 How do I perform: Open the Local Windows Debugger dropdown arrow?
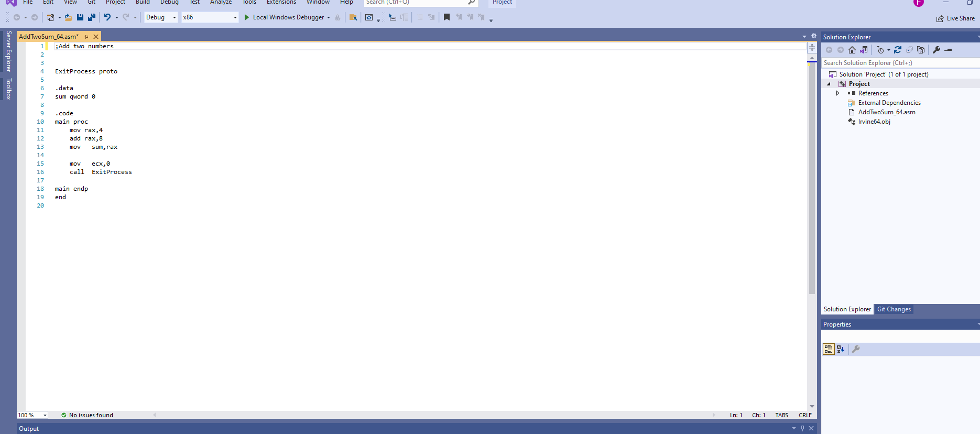(329, 17)
